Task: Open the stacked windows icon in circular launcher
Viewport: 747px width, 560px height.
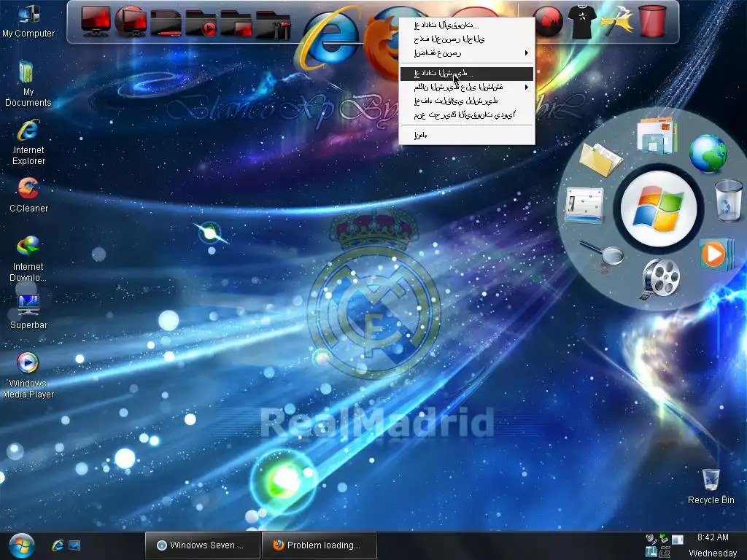Action: click(x=657, y=135)
